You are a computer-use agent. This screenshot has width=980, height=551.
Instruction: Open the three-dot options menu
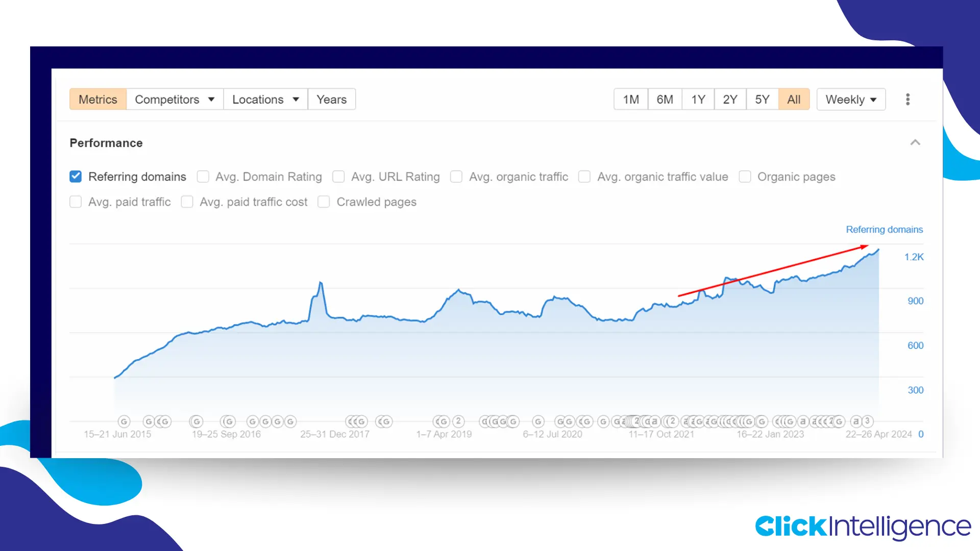point(908,99)
